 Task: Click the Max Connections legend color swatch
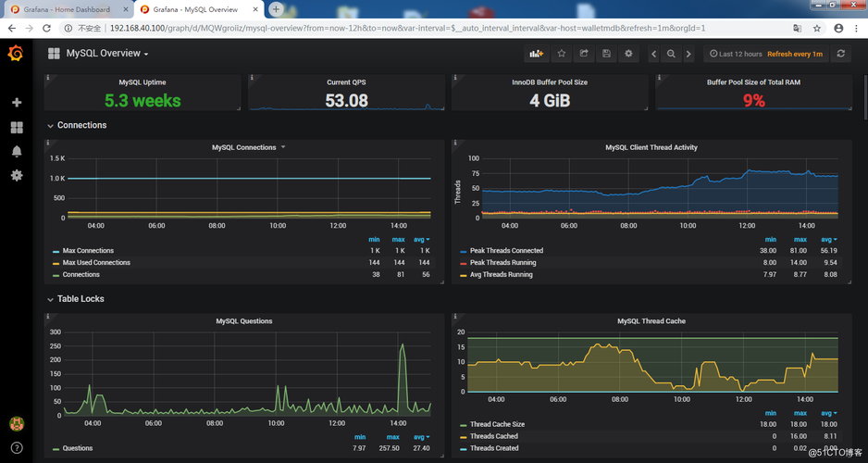[x=56, y=251]
